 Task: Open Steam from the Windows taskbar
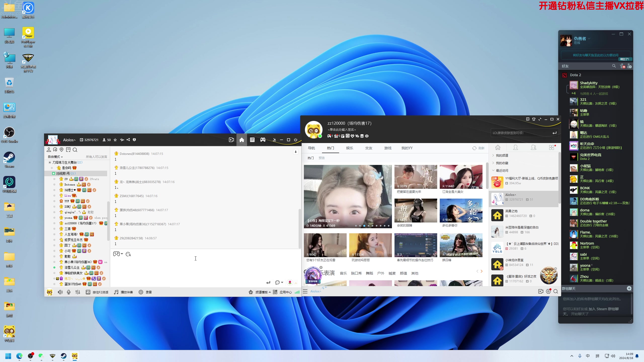63,356
